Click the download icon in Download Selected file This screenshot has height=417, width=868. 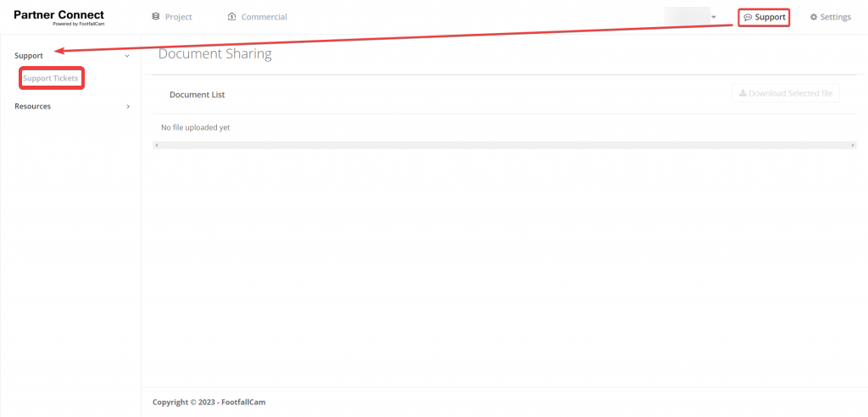[x=743, y=93]
